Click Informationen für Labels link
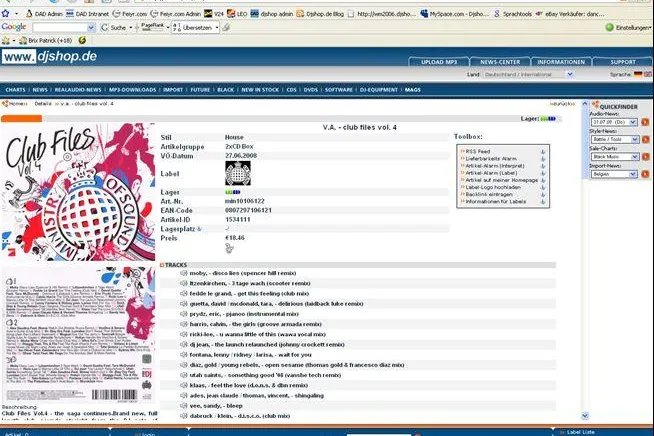 point(496,202)
